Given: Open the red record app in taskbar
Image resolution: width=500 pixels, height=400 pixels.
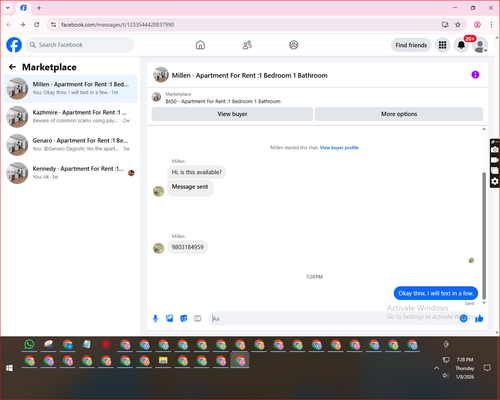Looking at the screenshot, I should tap(106, 344).
